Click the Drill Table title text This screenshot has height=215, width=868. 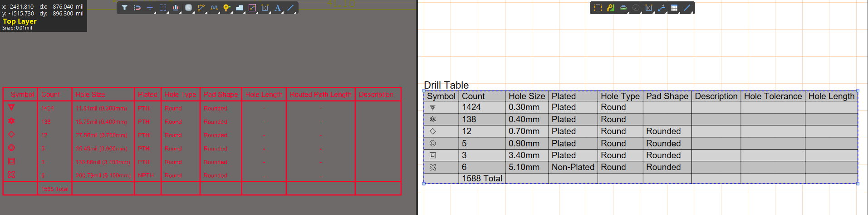pyautogui.click(x=446, y=85)
